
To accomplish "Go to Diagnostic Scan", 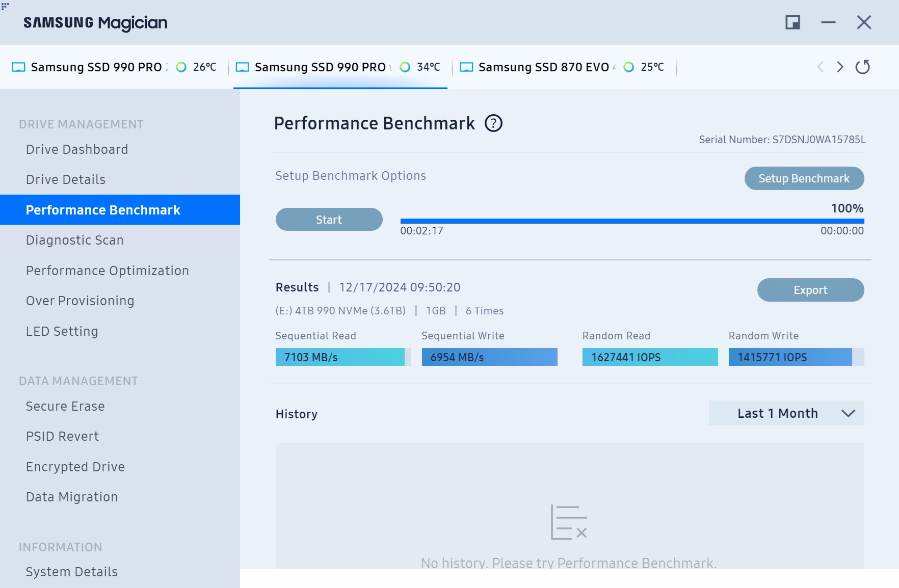I will coord(75,240).
